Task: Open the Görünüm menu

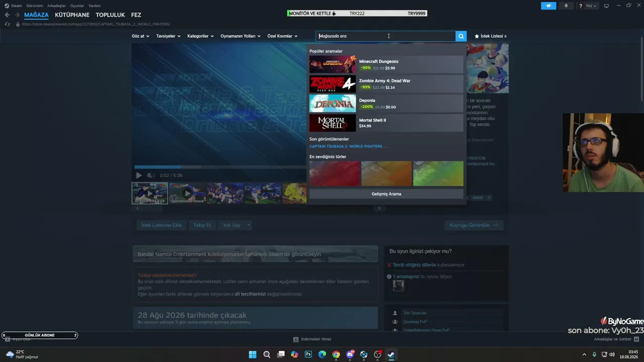Action: click(34, 6)
